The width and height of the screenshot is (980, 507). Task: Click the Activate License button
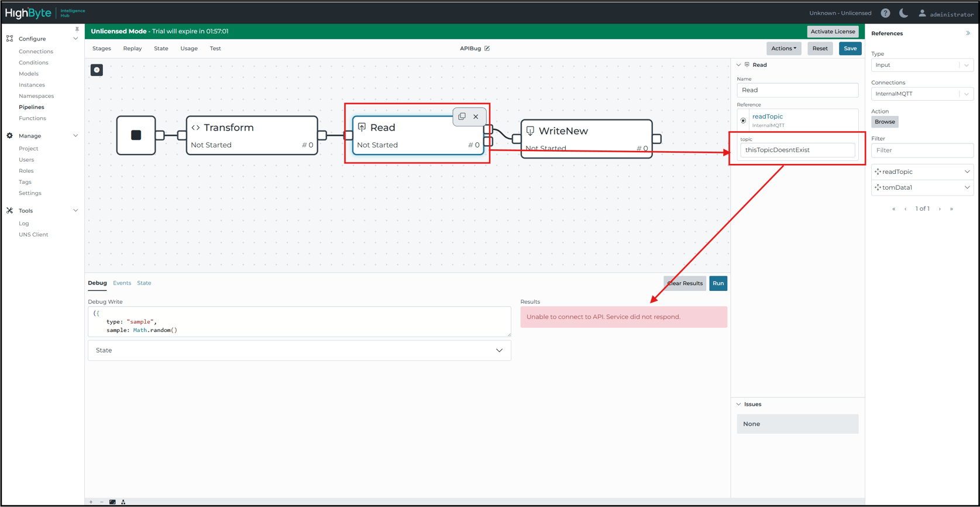(x=833, y=32)
